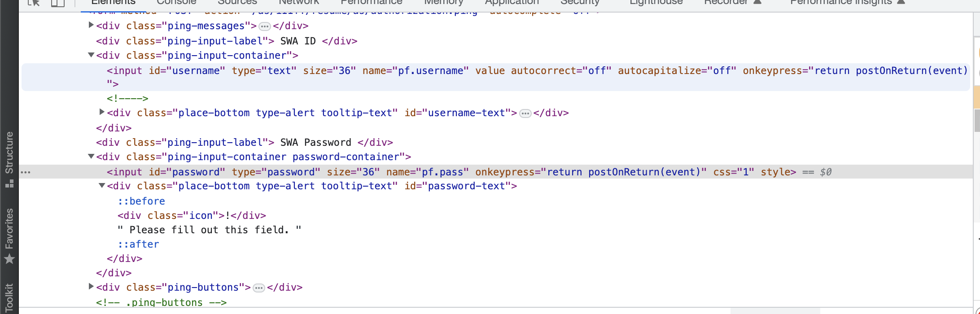Select the div containing "SWA ID" label

(x=227, y=41)
